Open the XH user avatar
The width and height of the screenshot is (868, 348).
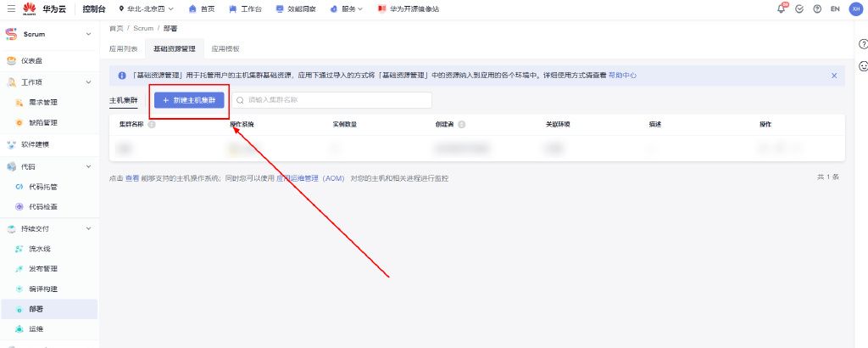(x=856, y=8)
